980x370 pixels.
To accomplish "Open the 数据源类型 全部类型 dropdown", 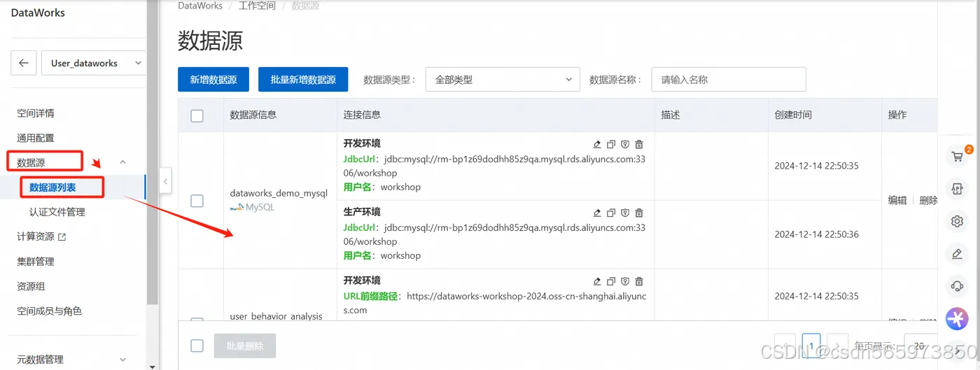I will click(x=503, y=80).
